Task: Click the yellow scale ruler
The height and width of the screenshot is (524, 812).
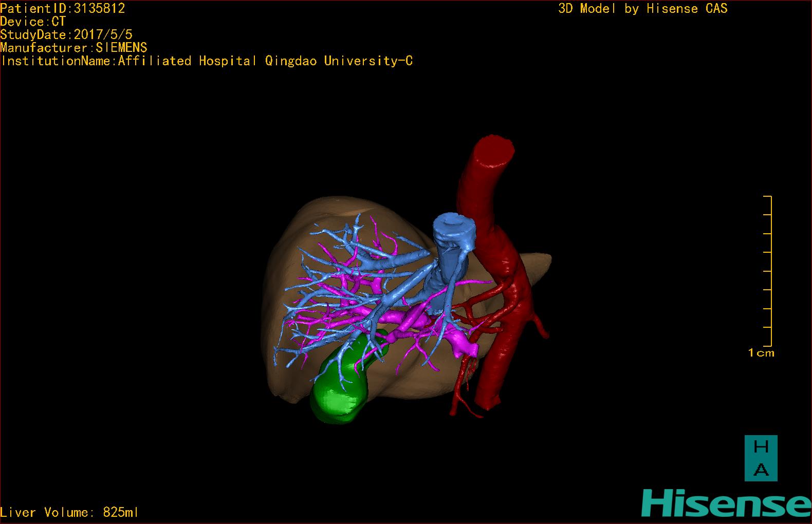Action: click(768, 271)
